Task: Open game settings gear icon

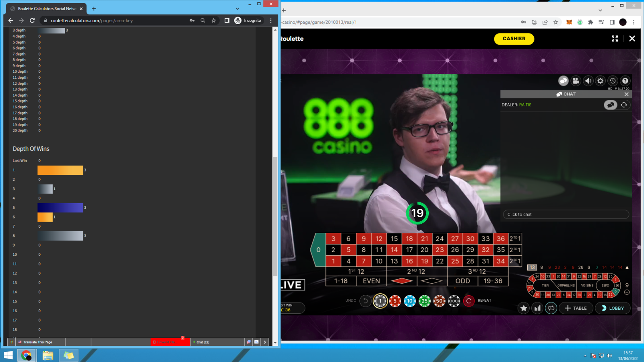Action: click(601, 81)
